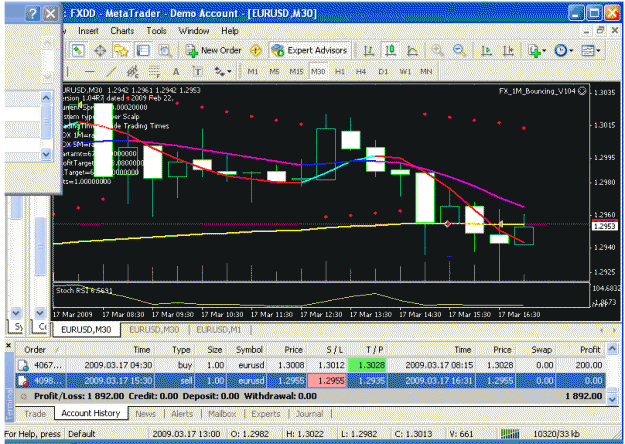Select the text tool A
The image size is (625, 444).
pos(176,72)
